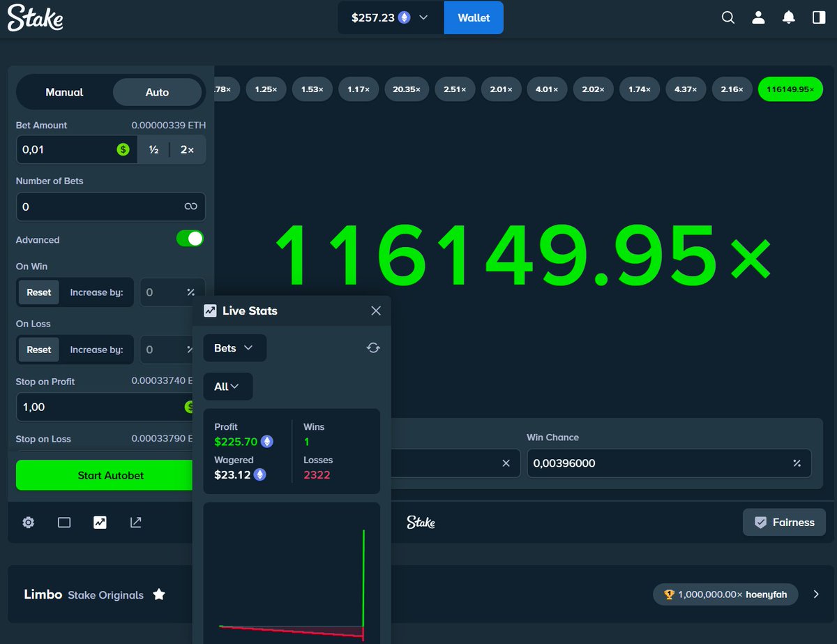Viewport: 837px width, 644px height.
Task: Click the 2.16× history pill
Action: pyautogui.click(x=732, y=89)
